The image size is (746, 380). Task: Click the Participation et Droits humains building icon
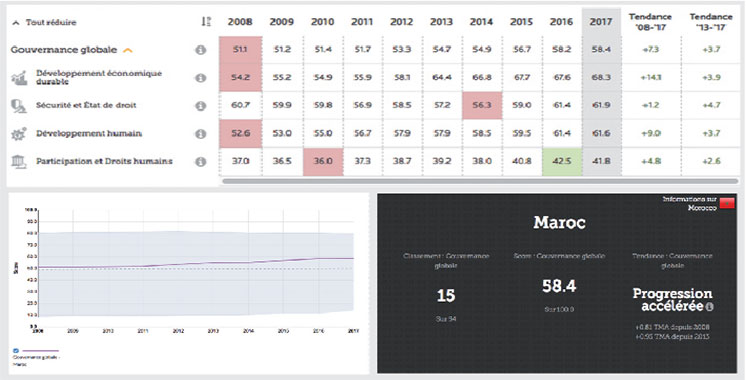[19, 162]
